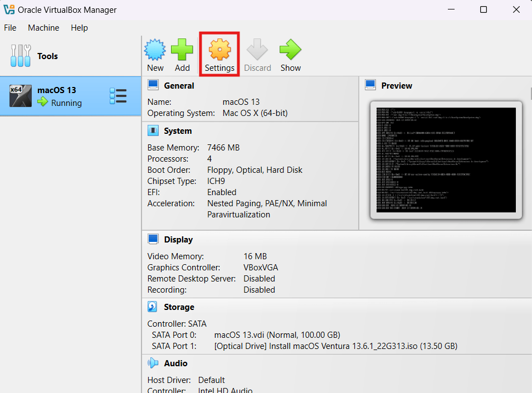Click the System section chip icon
This screenshot has height=393, width=532.
(153, 131)
